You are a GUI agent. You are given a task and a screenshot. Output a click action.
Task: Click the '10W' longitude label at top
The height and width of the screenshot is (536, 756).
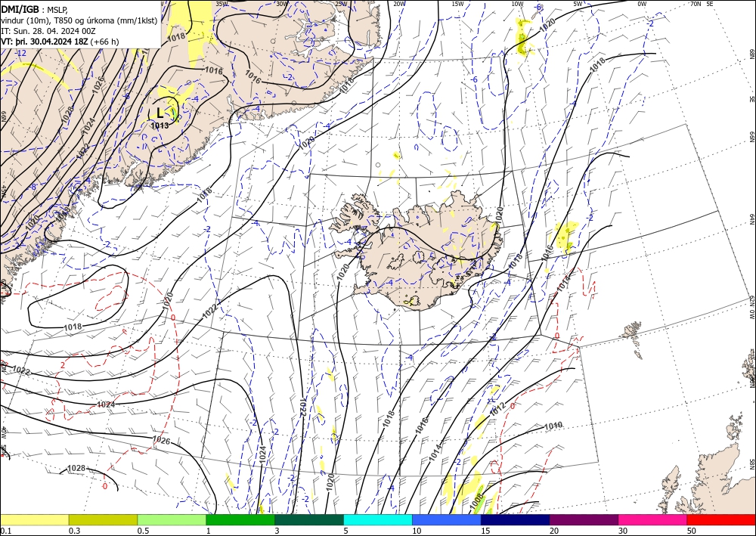(517, 4)
